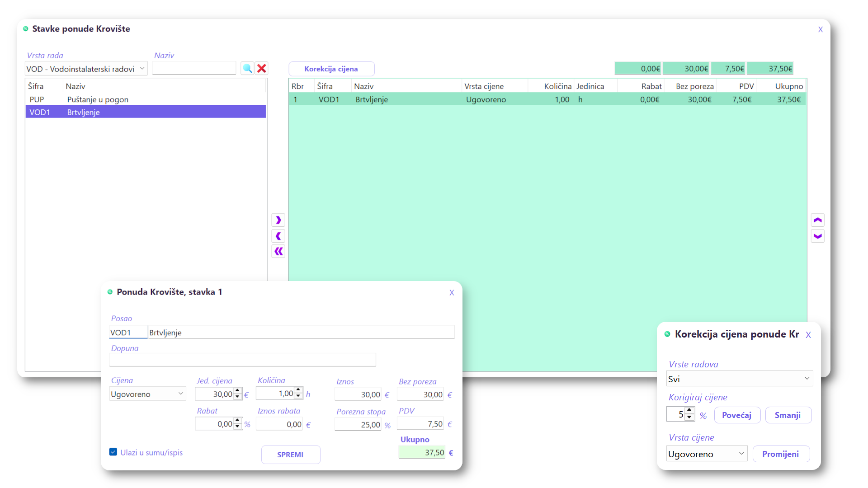Increase Jed. cijena with spinner up arrow

[x=237, y=391]
